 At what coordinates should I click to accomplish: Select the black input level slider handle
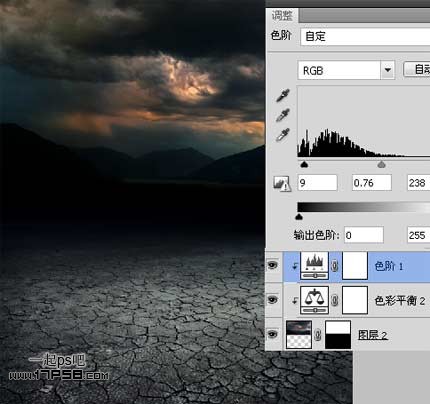(x=304, y=164)
